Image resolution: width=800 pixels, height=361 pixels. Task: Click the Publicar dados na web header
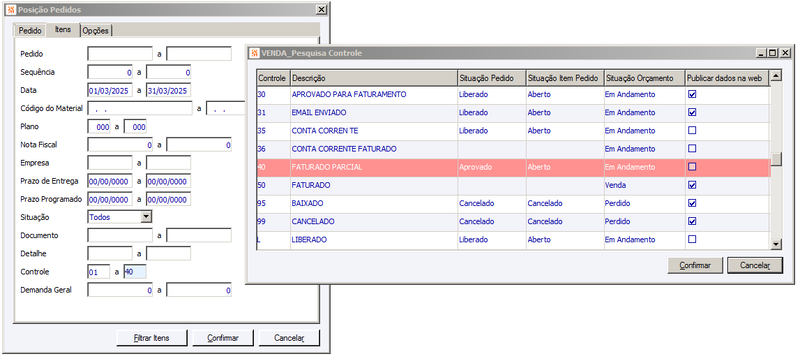pos(727,78)
